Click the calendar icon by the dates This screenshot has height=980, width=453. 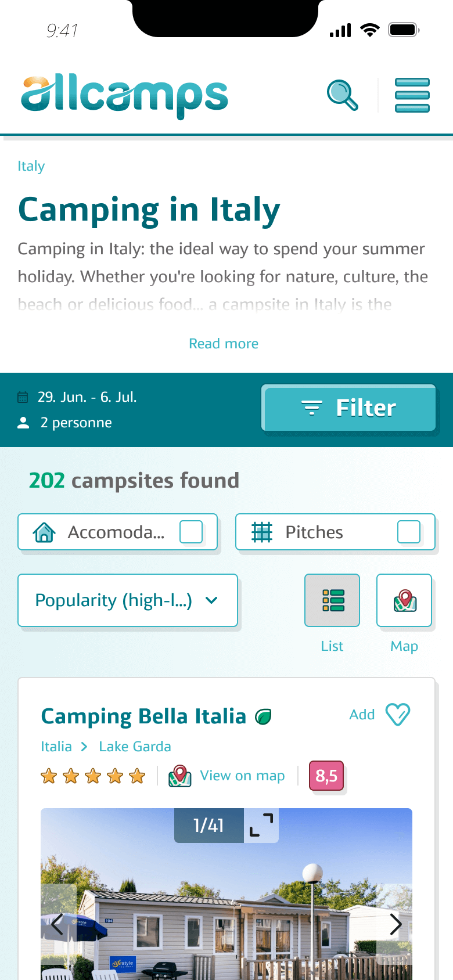[x=23, y=397]
